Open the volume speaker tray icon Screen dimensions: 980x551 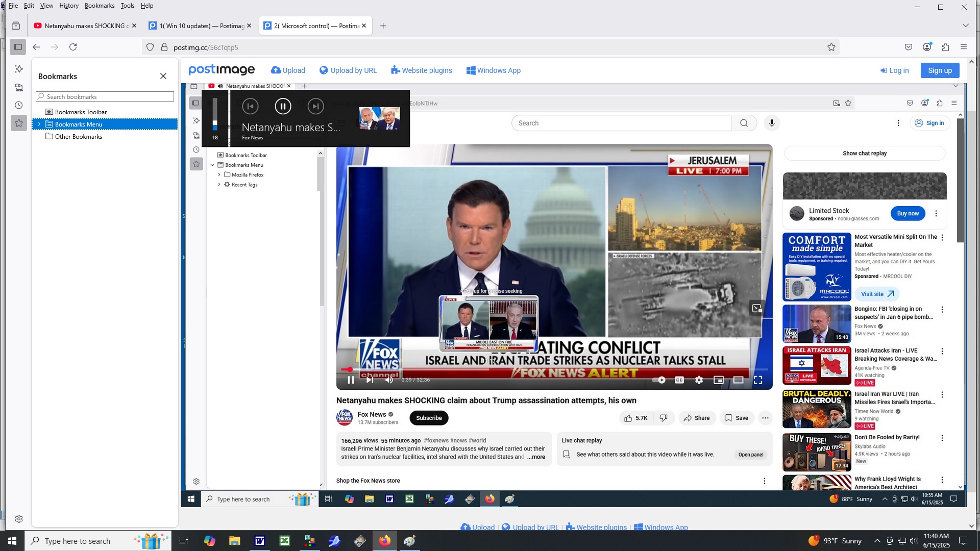914,541
